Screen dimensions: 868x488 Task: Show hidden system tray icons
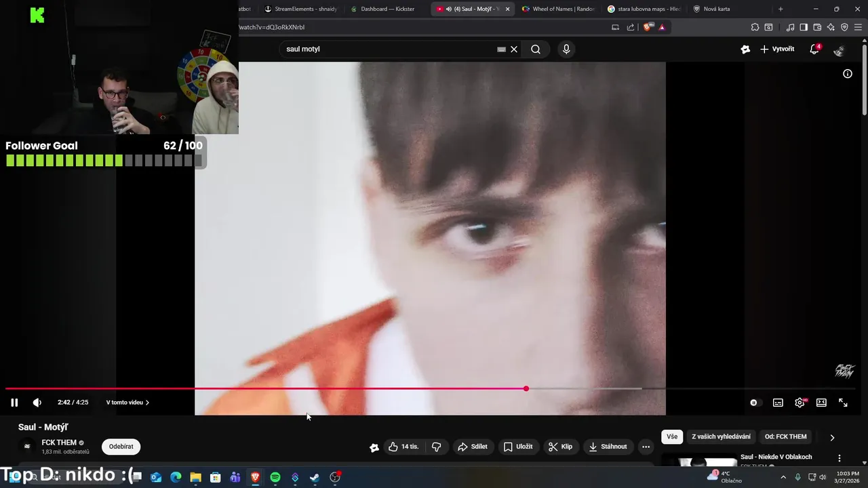point(783,477)
